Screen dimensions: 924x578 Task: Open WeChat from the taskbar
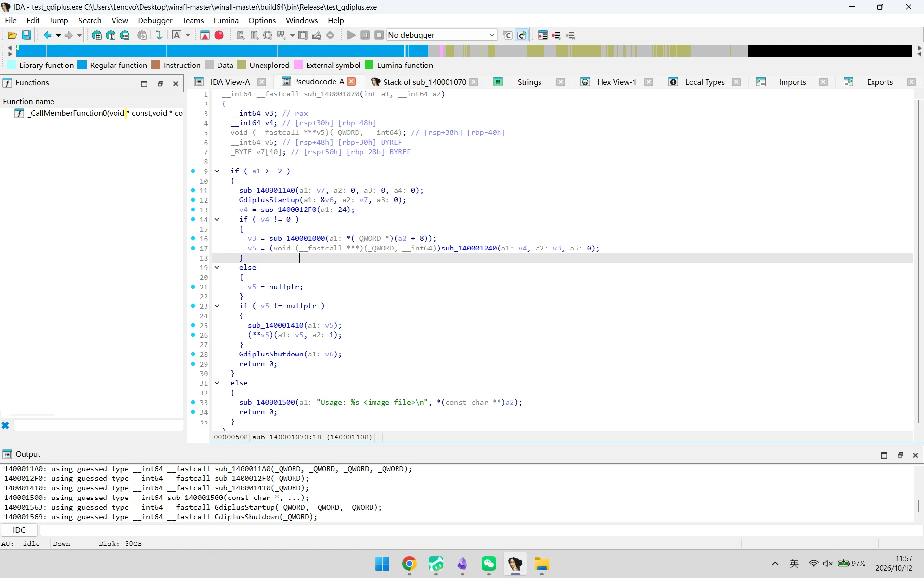[x=489, y=564]
